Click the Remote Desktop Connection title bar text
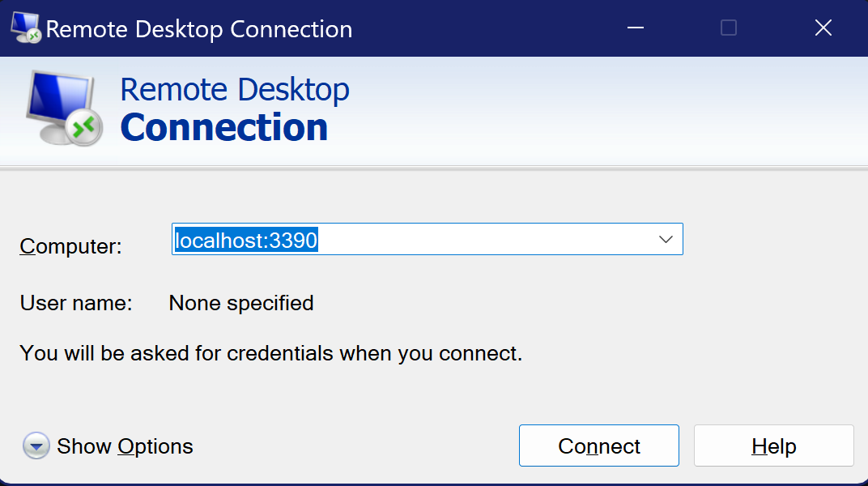The height and width of the screenshot is (486, 868). (x=199, y=28)
